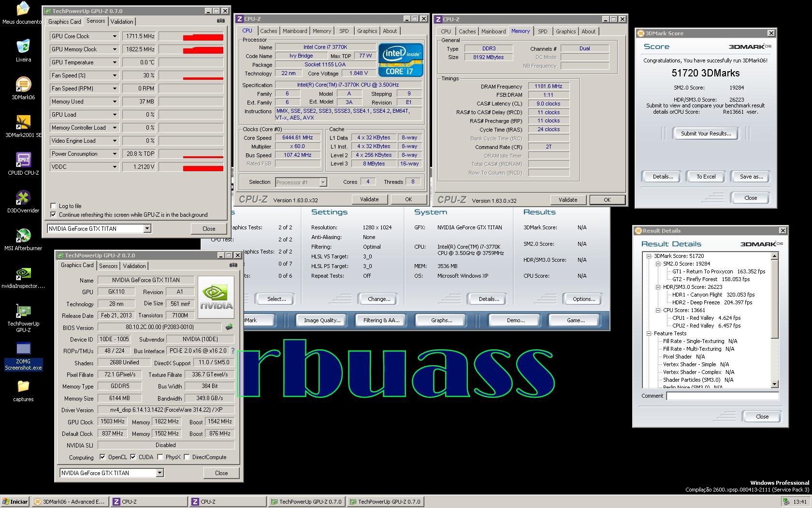Click the Iniciar start button
The width and height of the screenshot is (812, 508).
pos(15,502)
